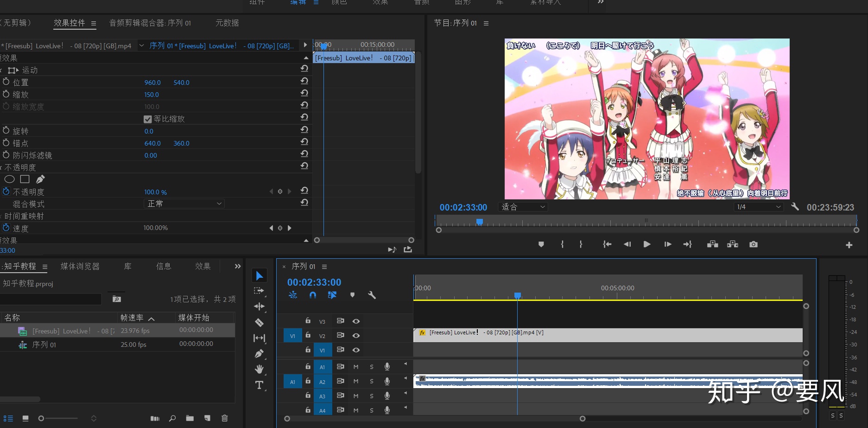The image size is (868, 428).
Task: Toggle timeline snapping magnet icon
Action: pos(313,295)
